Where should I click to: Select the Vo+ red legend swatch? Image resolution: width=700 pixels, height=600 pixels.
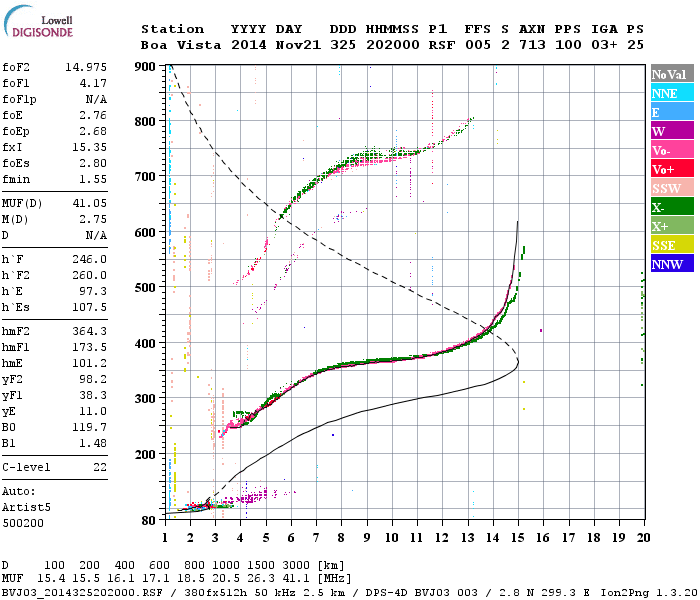point(672,169)
